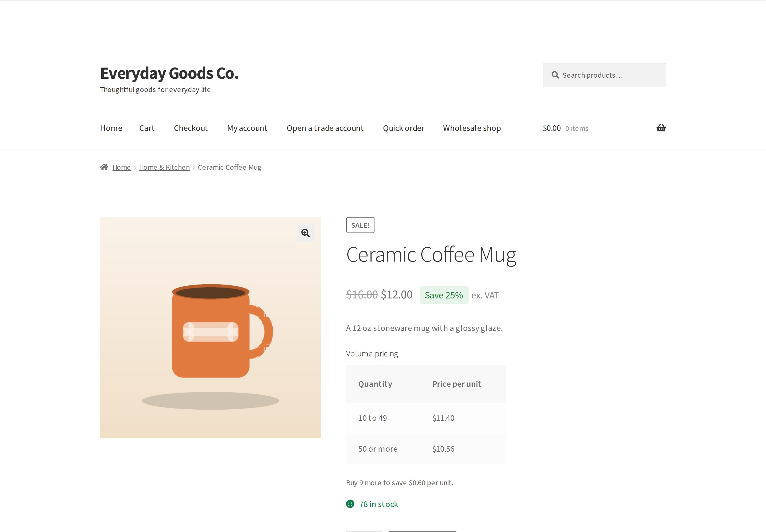Viewport: 766px width, 532px height.
Task: Open Home & Kitchen breadcrumb category
Action: click(x=164, y=167)
